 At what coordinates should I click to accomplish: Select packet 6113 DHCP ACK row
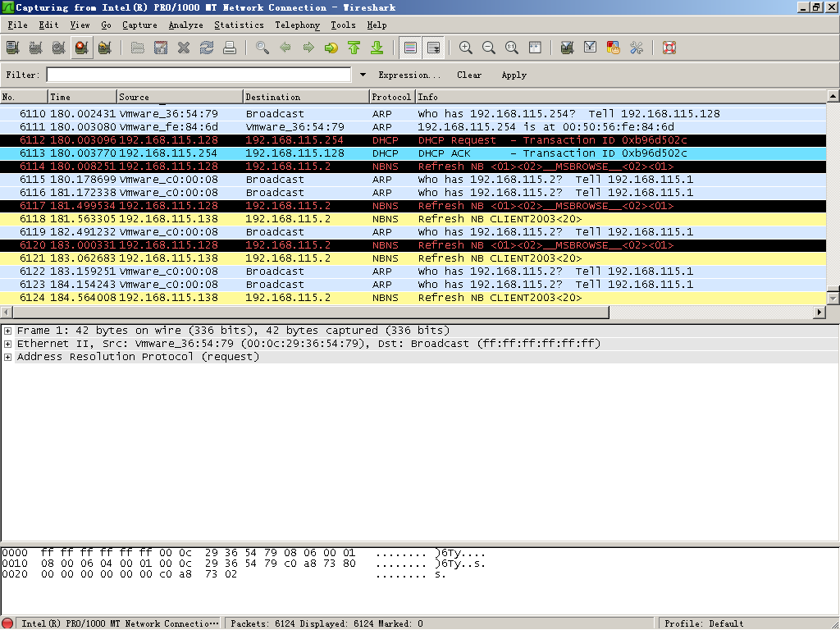pos(413,153)
